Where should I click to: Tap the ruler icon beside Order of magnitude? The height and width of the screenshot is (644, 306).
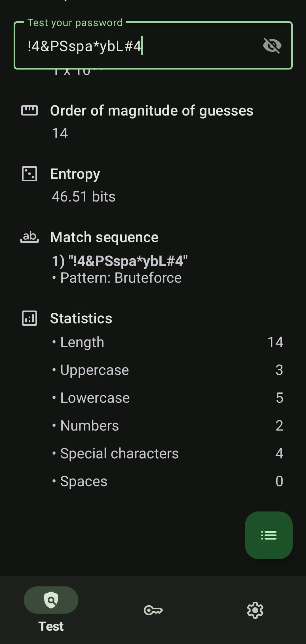29,110
